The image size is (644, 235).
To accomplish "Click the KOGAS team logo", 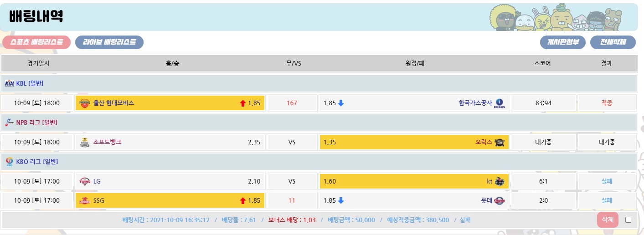I will click(499, 103).
